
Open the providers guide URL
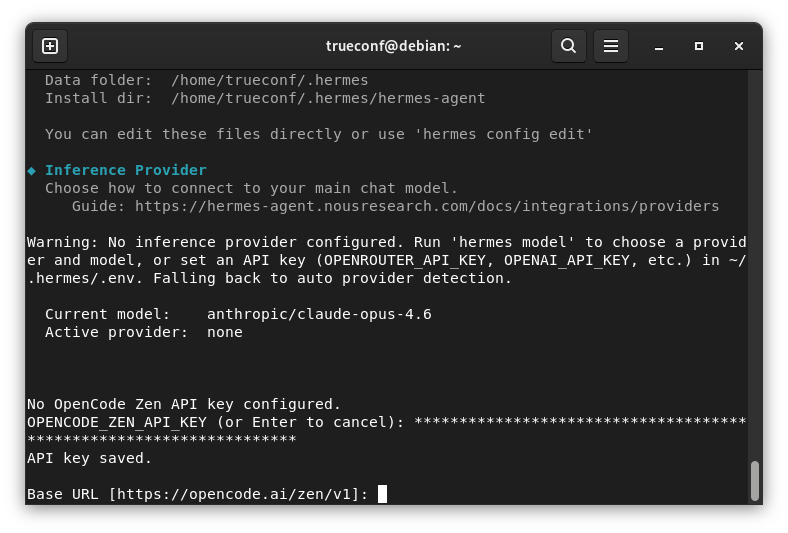pos(427,206)
